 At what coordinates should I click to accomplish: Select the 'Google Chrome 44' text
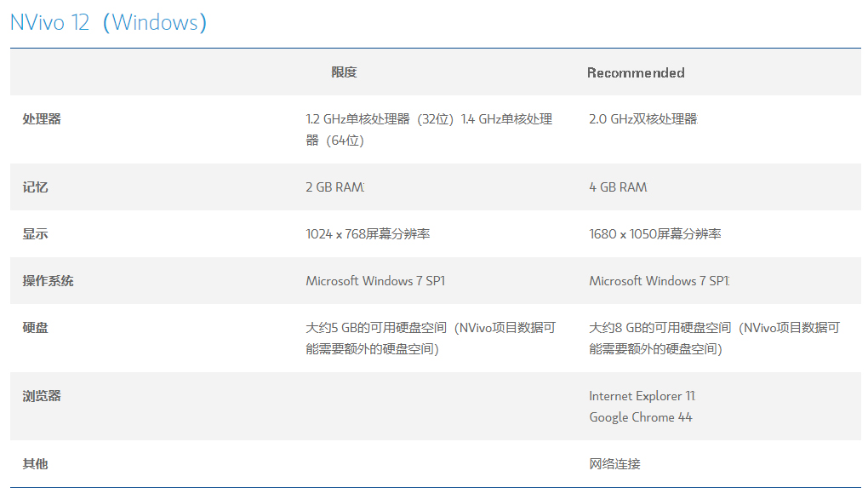tap(641, 417)
